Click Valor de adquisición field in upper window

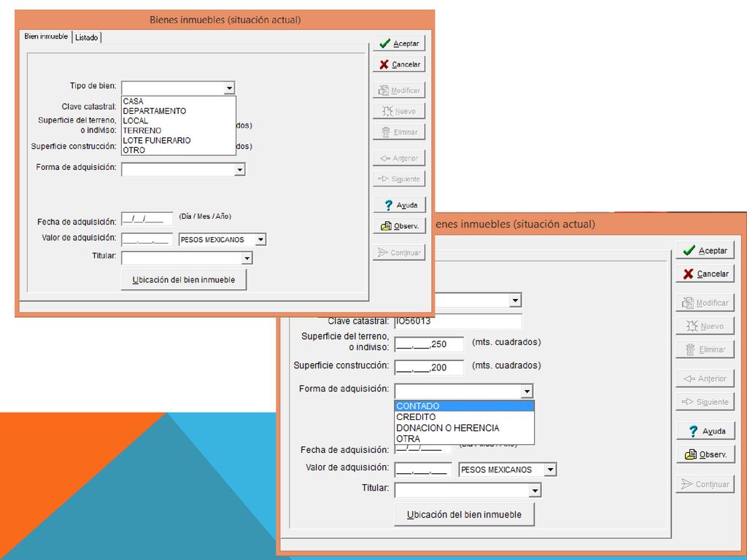(147, 239)
